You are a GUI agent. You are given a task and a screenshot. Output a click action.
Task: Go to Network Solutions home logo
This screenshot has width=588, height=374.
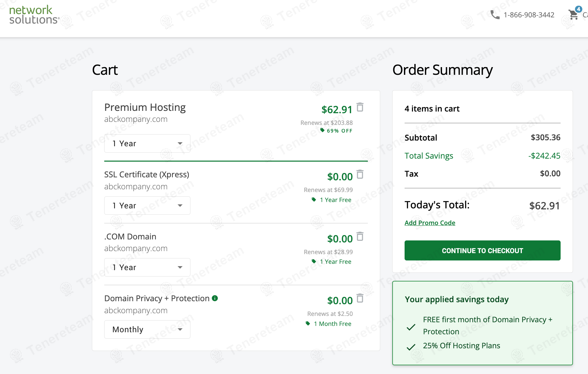coord(34,15)
